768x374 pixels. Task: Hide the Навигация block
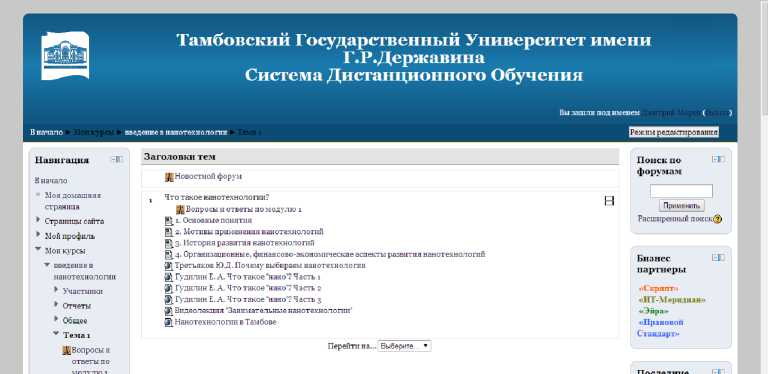(117, 160)
